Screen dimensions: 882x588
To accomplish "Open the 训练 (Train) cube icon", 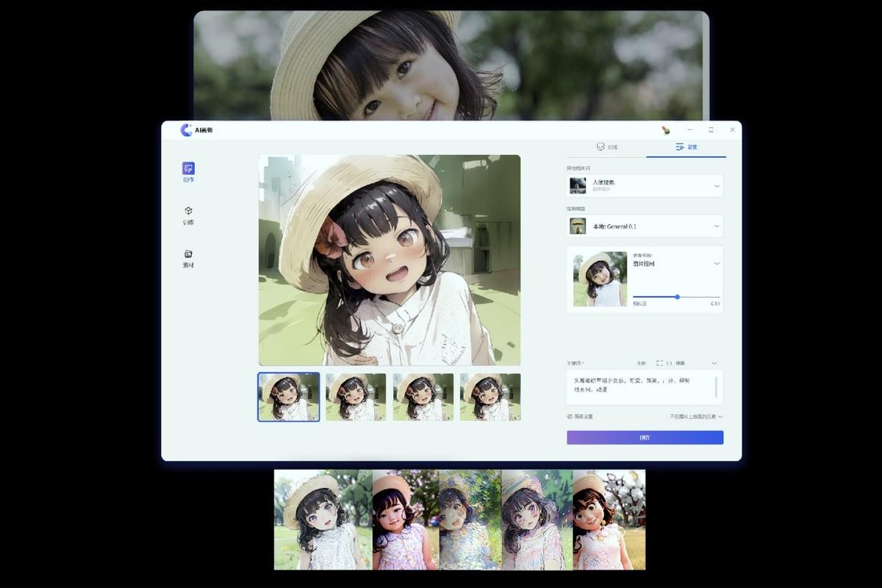I will pyautogui.click(x=188, y=212).
